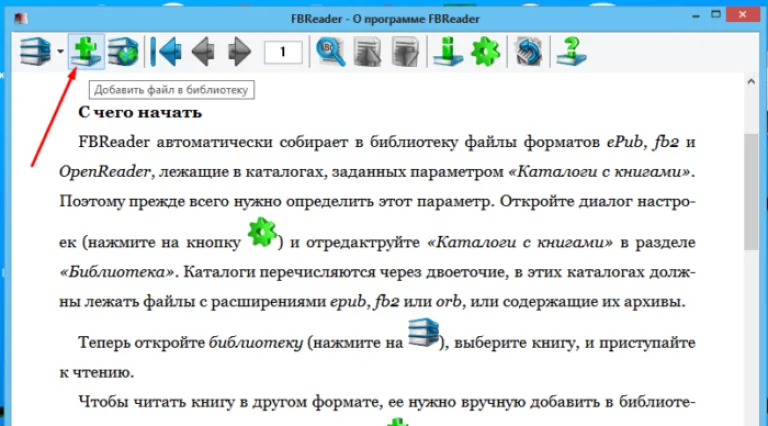Image resolution: width=768 pixels, height=426 pixels.
Task: Click the inline books stack image in the text
Action: click(423, 332)
